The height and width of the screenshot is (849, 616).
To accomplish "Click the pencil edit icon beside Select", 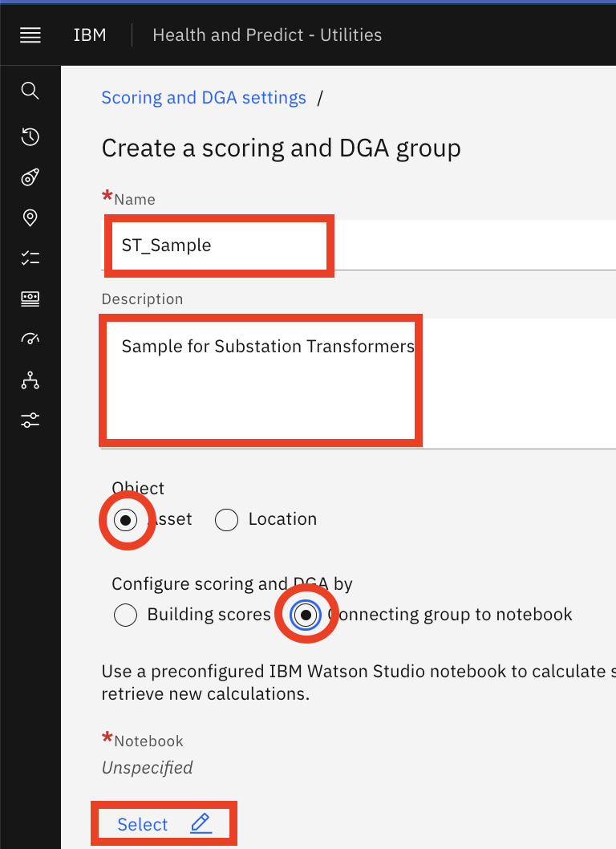I will [201, 823].
